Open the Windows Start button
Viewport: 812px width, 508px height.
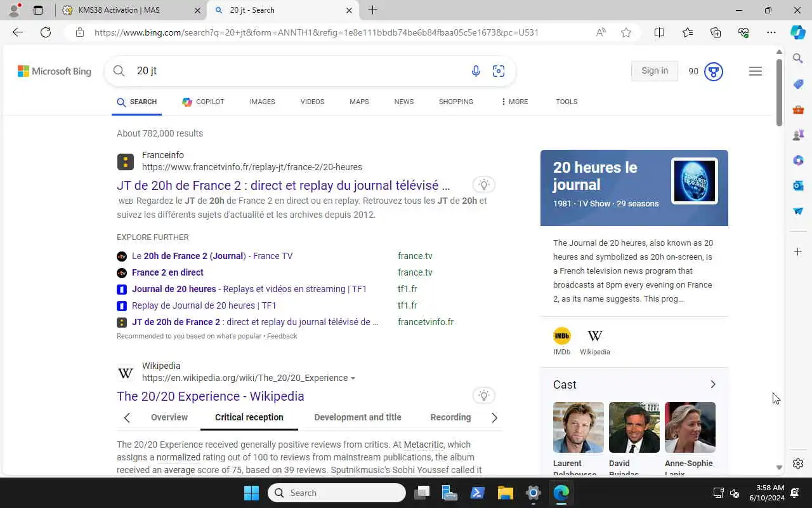point(252,493)
